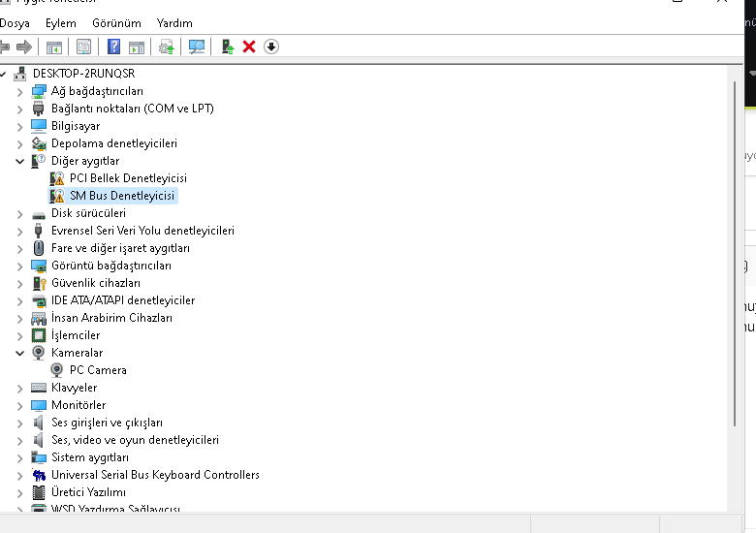Click the Ağ bağdaştırıcıları network icon
Viewport: 756px width, 533px height.
click(39, 91)
